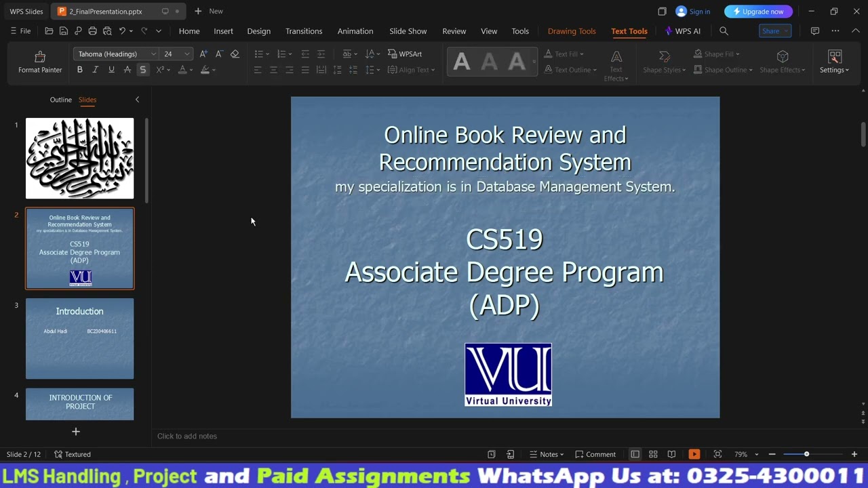Click Upgrade now button

[x=758, y=12]
